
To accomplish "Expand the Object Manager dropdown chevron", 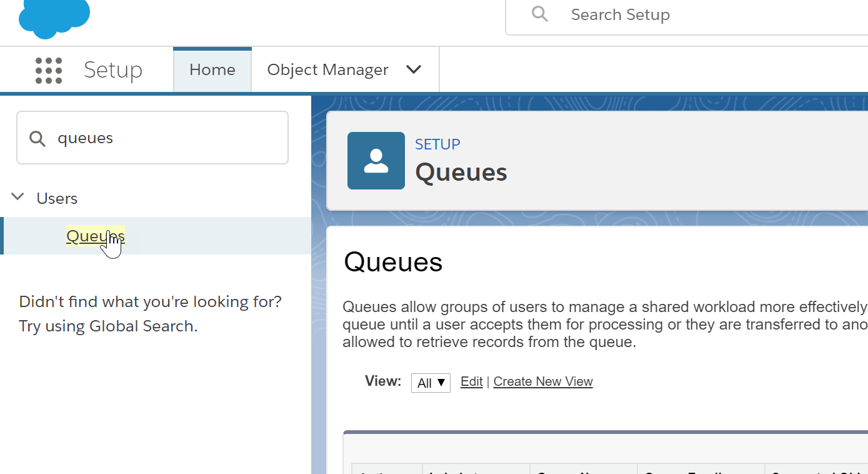I will tap(414, 69).
